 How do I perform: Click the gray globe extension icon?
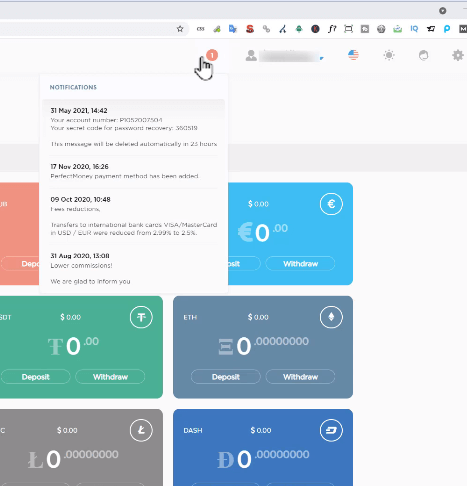(381, 29)
